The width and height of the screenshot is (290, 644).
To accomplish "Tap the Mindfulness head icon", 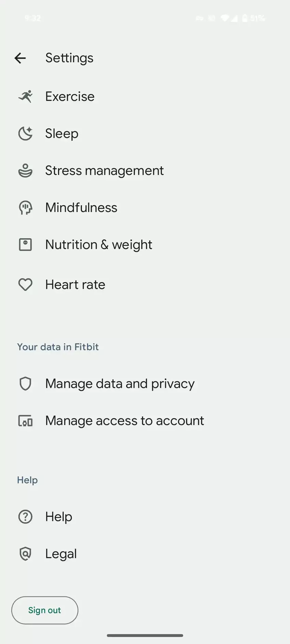I will coord(25,208).
